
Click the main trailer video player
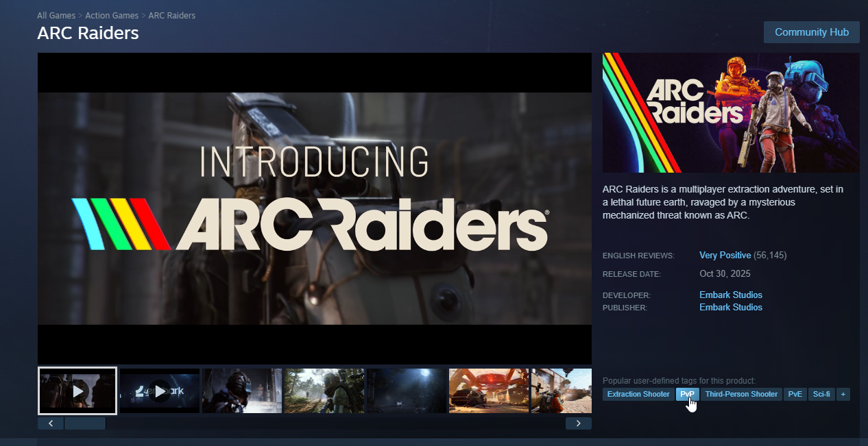[315, 208]
